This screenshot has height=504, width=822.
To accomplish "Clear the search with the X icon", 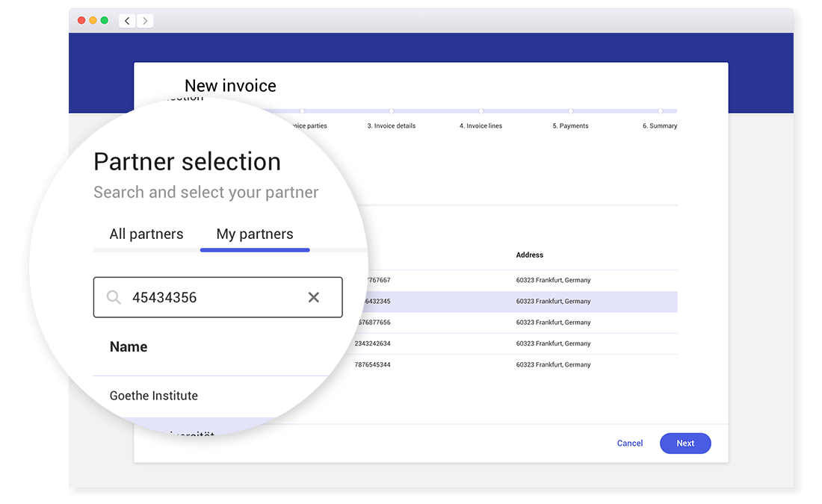I will (314, 297).
